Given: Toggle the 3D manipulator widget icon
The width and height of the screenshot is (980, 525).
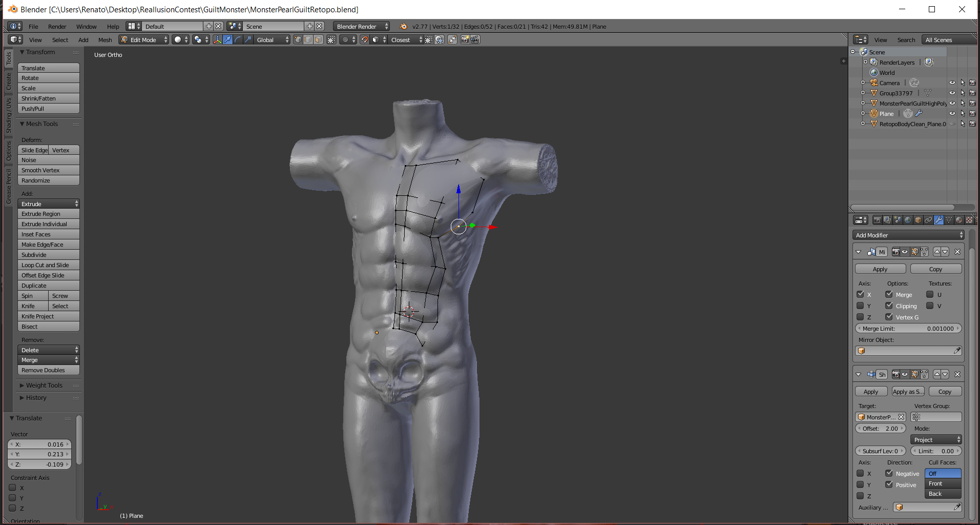Looking at the screenshot, I should click(218, 39).
